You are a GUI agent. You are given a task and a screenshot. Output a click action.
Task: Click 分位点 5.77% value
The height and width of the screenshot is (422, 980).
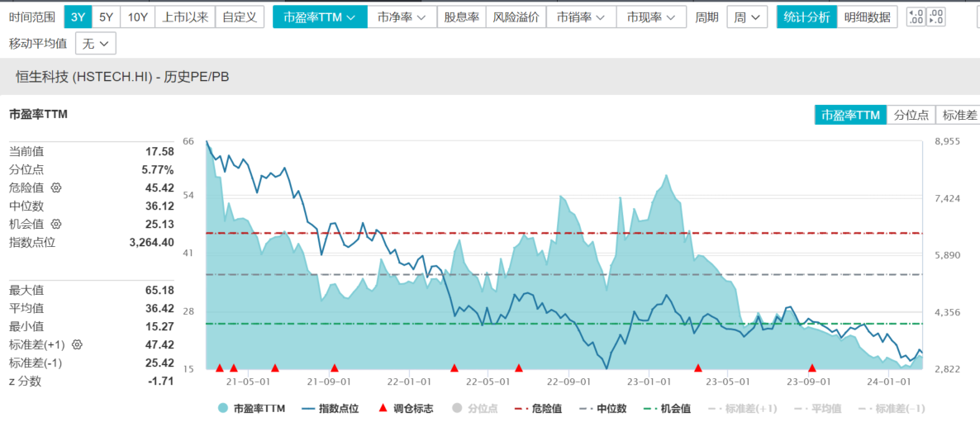pos(158,170)
